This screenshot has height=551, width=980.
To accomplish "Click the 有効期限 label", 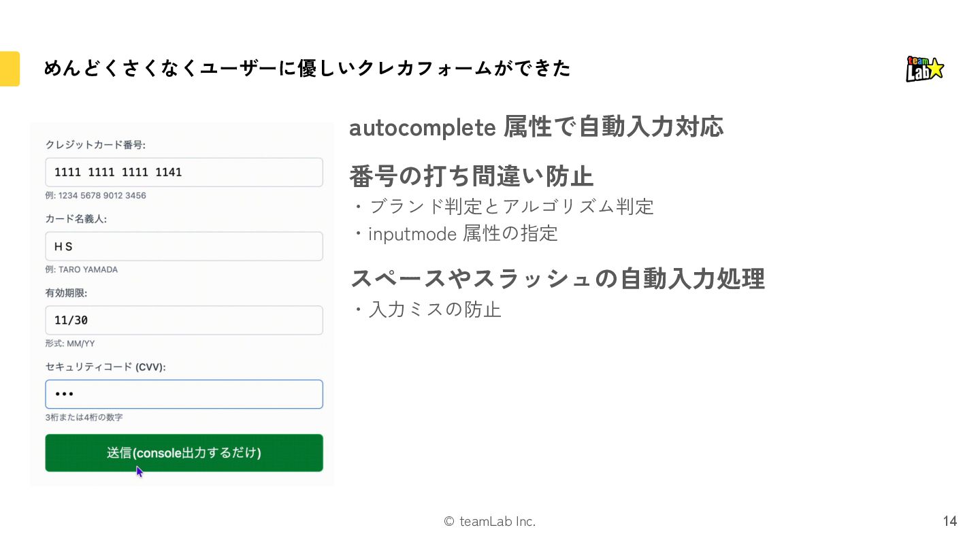I will click(x=66, y=293).
